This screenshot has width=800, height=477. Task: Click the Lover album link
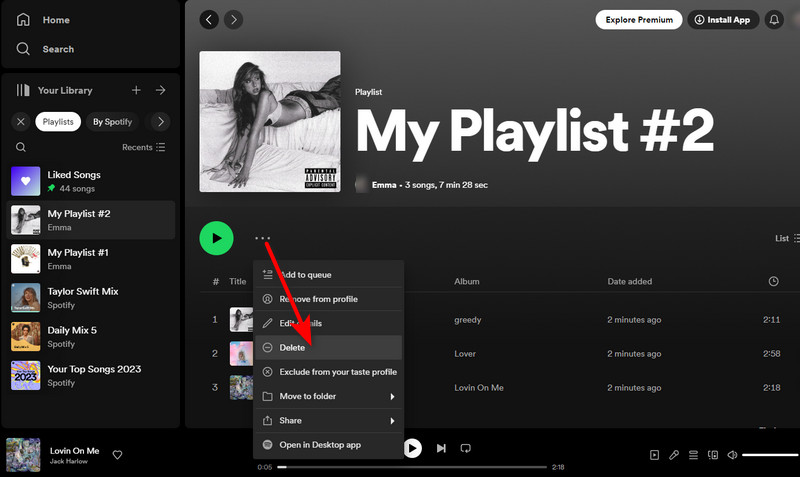pyautogui.click(x=465, y=354)
